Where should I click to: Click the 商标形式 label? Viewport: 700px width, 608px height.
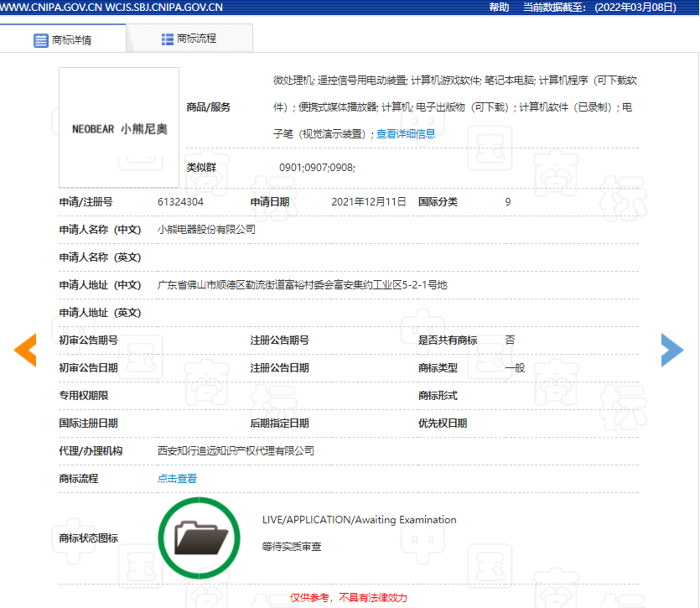438,396
